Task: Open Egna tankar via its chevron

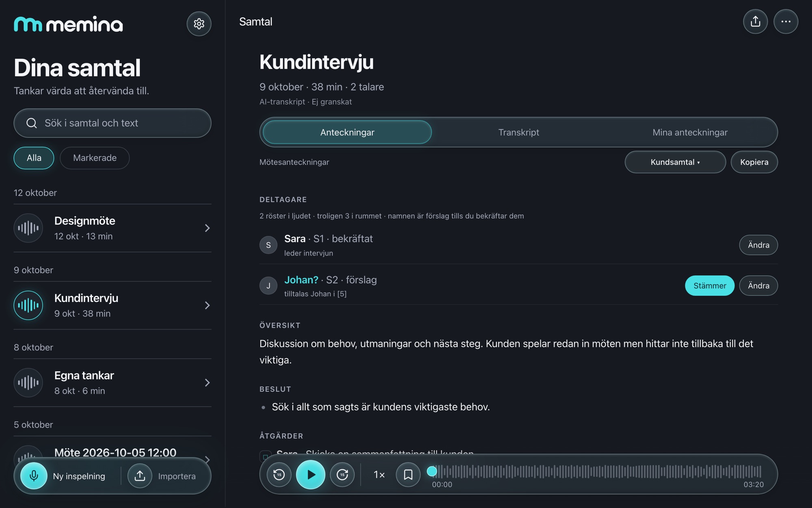Action: (207, 382)
